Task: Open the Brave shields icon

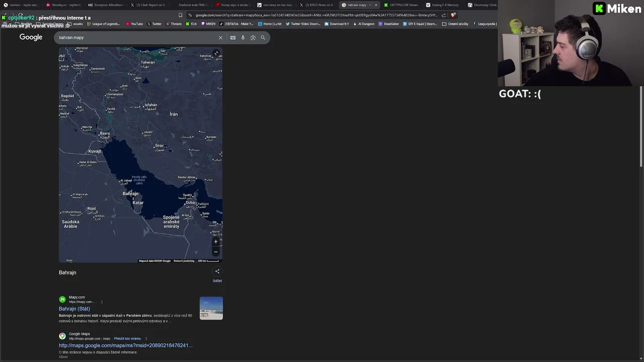Action: tap(453, 15)
